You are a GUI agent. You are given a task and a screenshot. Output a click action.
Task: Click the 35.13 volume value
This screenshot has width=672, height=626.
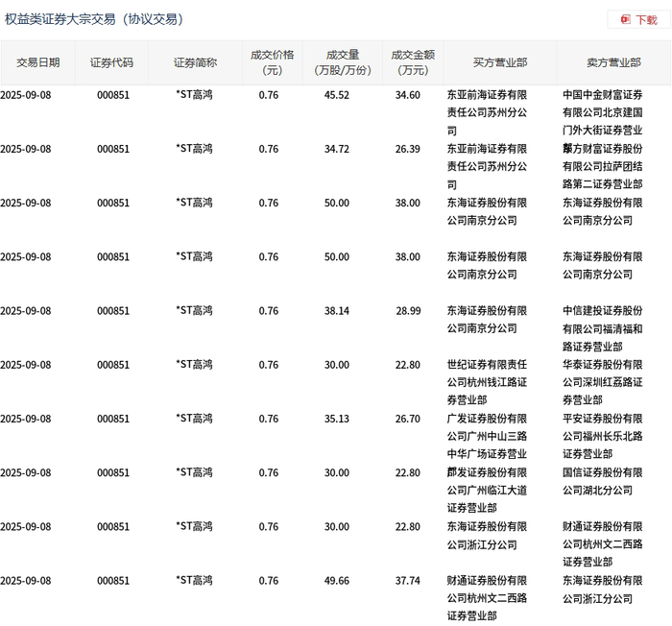coord(336,419)
